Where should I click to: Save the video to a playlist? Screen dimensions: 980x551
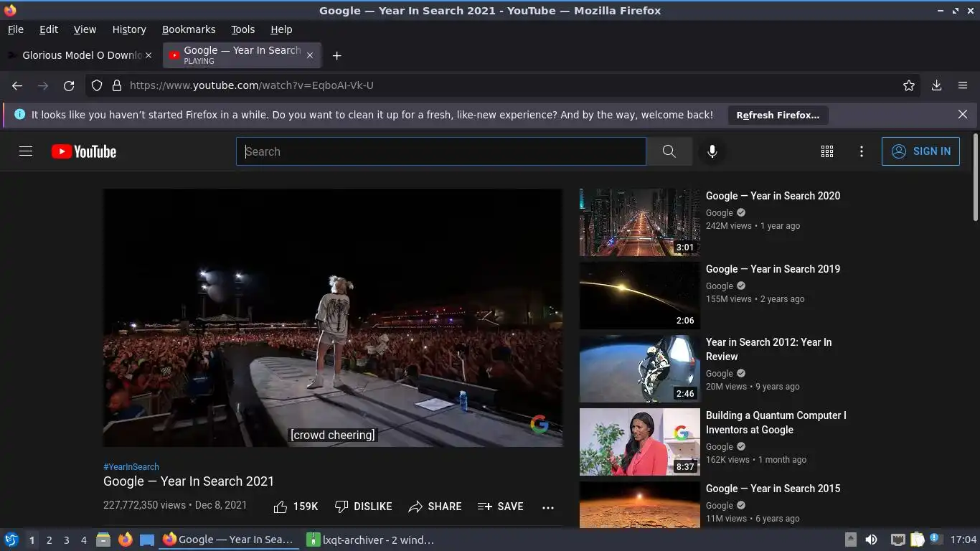tap(500, 507)
